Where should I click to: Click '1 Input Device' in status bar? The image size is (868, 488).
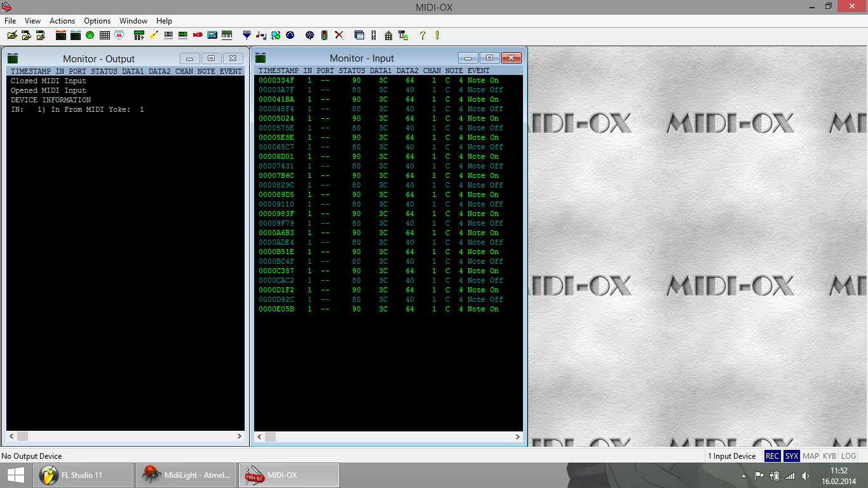coord(732,456)
